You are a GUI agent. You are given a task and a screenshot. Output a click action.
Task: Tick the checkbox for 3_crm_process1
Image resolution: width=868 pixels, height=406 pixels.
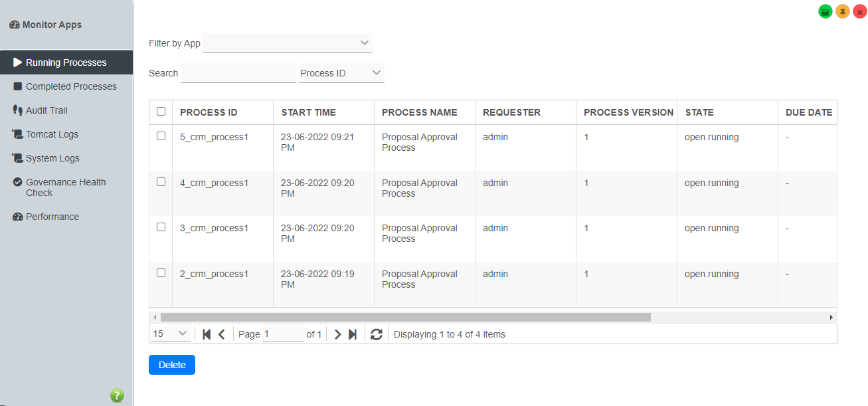(161, 227)
